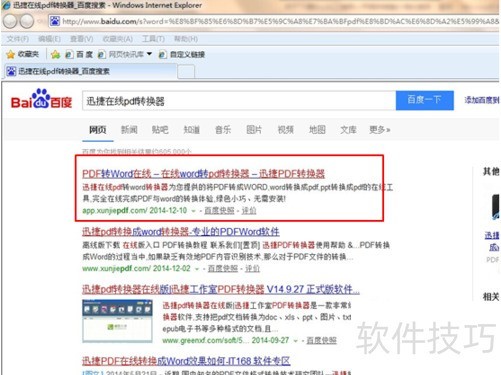Open the 查看(V) menu
The height and width of the screenshot is (375, 501).
(x=82, y=39)
